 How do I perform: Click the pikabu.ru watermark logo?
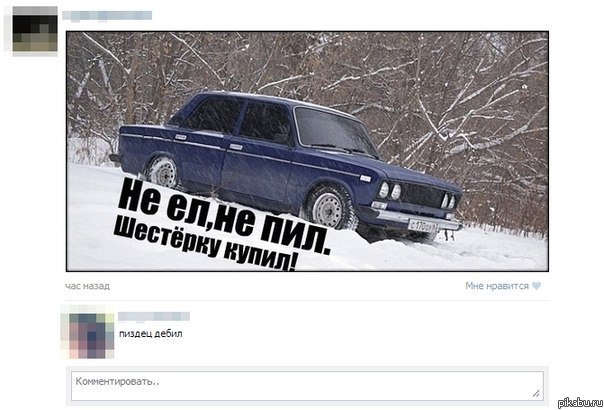(580, 403)
